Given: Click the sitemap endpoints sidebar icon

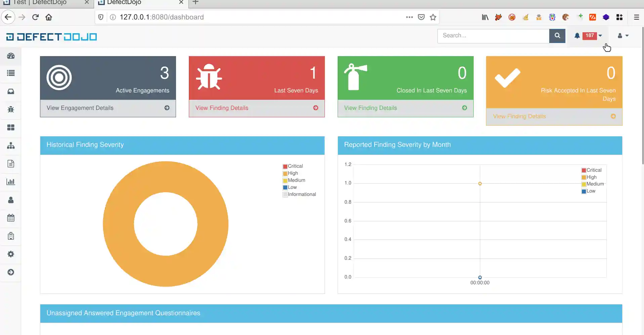Looking at the screenshot, I should tap(11, 145).
